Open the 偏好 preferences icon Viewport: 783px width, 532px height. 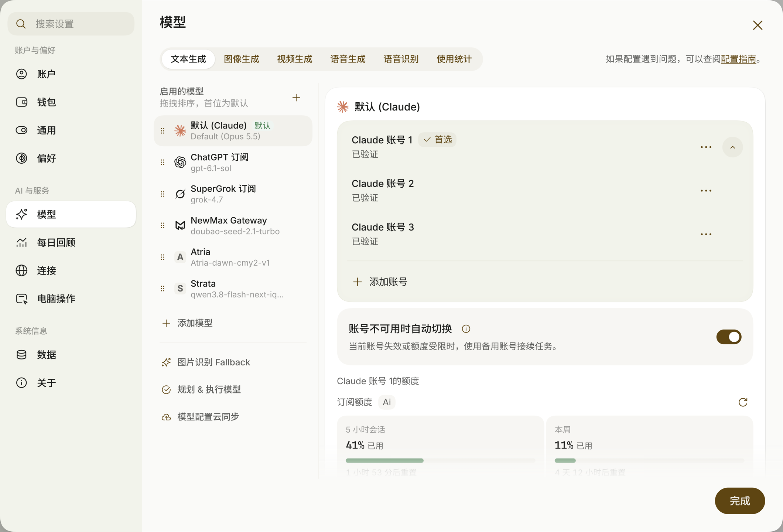point(21,158)
